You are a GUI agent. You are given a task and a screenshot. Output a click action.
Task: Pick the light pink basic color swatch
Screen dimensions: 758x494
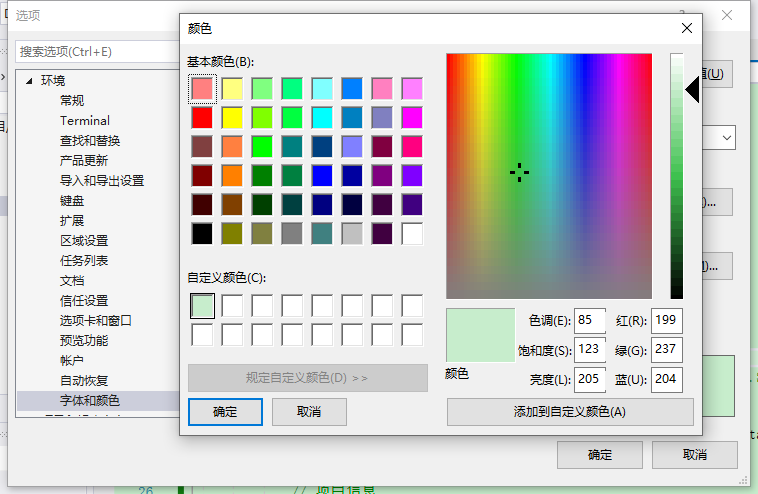(382, 89)
